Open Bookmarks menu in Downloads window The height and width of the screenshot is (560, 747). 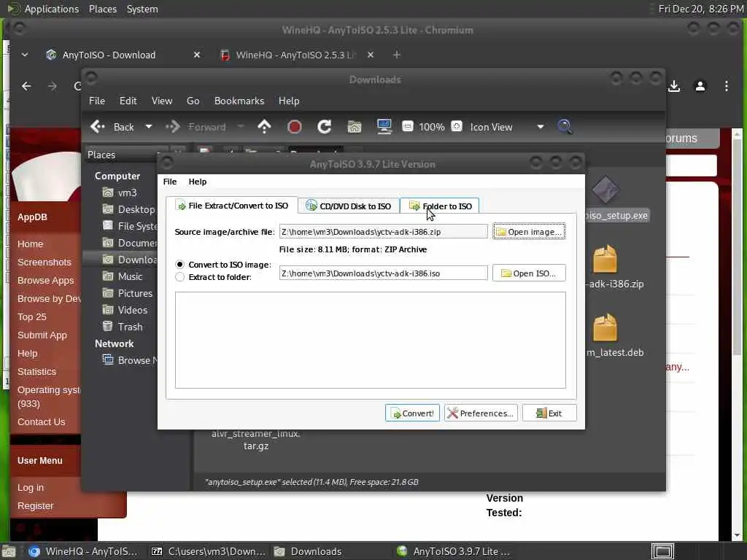point(239,101)
